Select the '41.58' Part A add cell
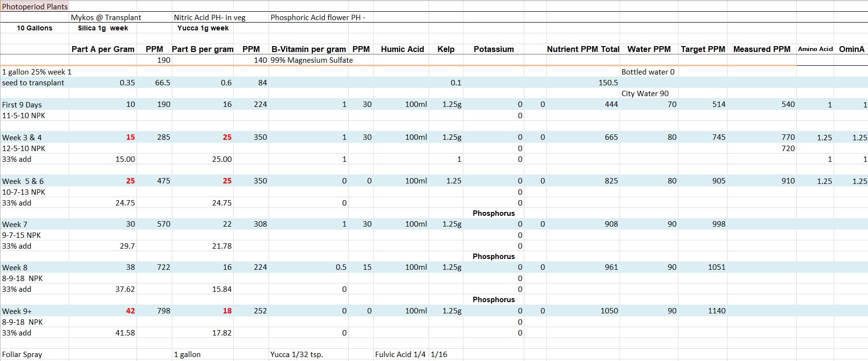The height and width of the screenshot is (361, 868). pyautogui.click(x=125, y=333)
